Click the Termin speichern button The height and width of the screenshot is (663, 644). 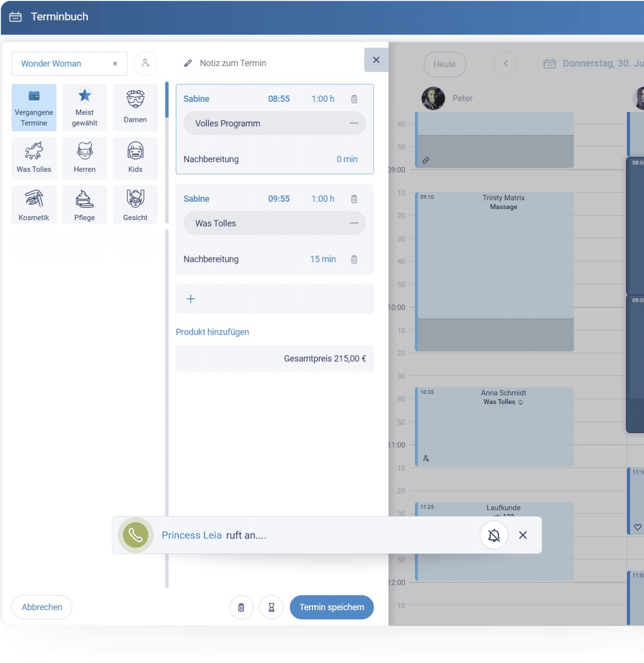tap(331, 607)
